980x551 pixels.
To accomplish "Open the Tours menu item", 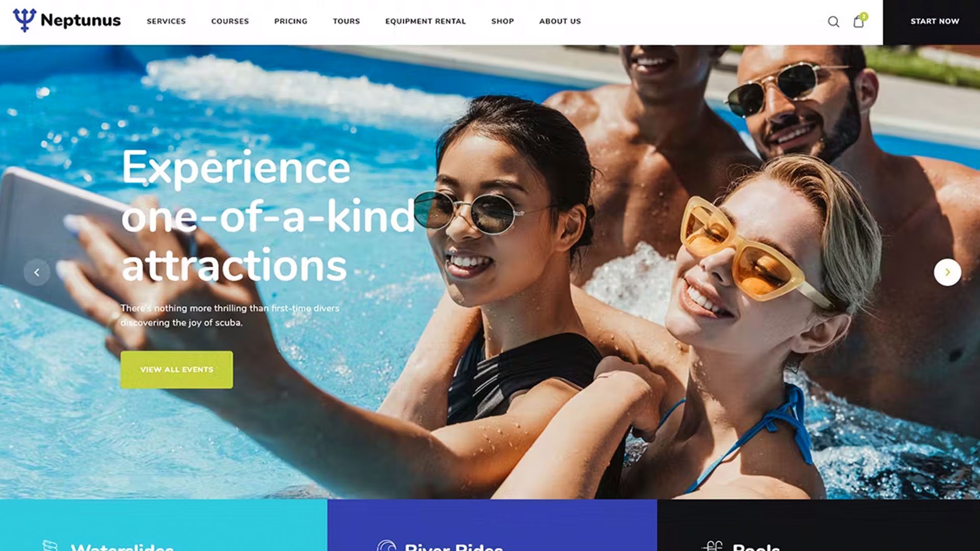I will pyautogui.click(x=347, y=21).
